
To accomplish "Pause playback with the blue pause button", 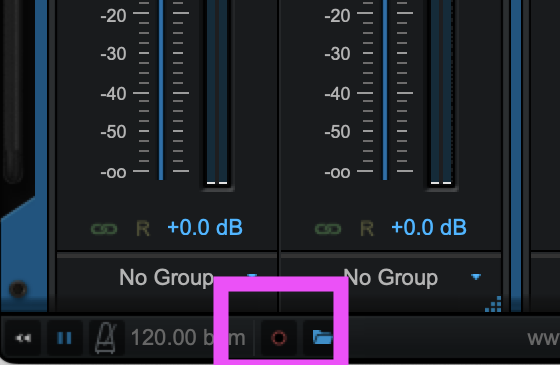I will point(65,338).
